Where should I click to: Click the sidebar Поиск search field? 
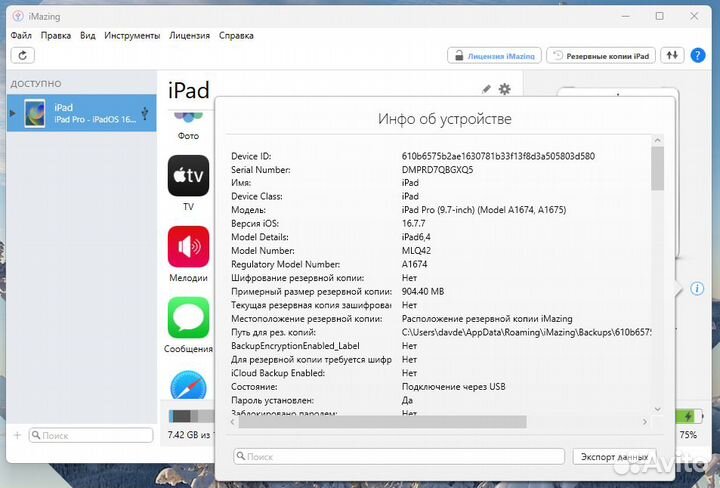(91, 435)
